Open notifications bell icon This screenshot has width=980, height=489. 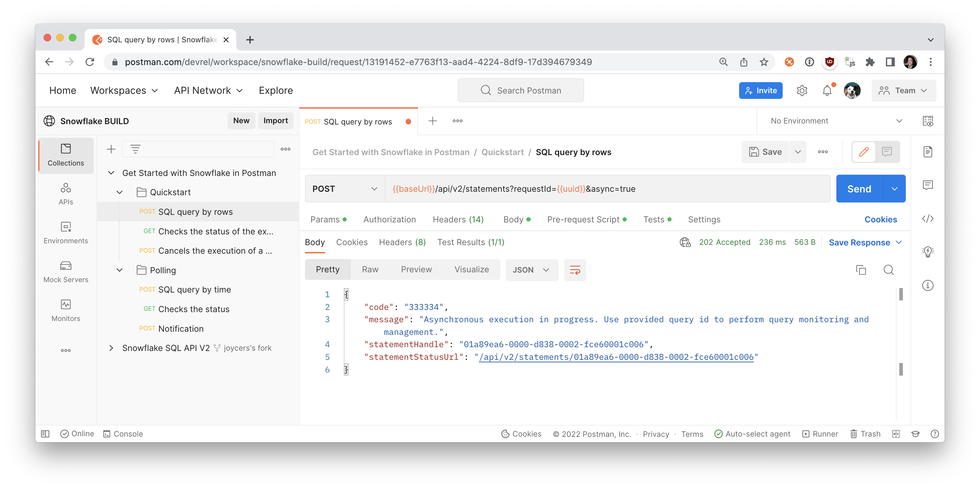[827, 91]
